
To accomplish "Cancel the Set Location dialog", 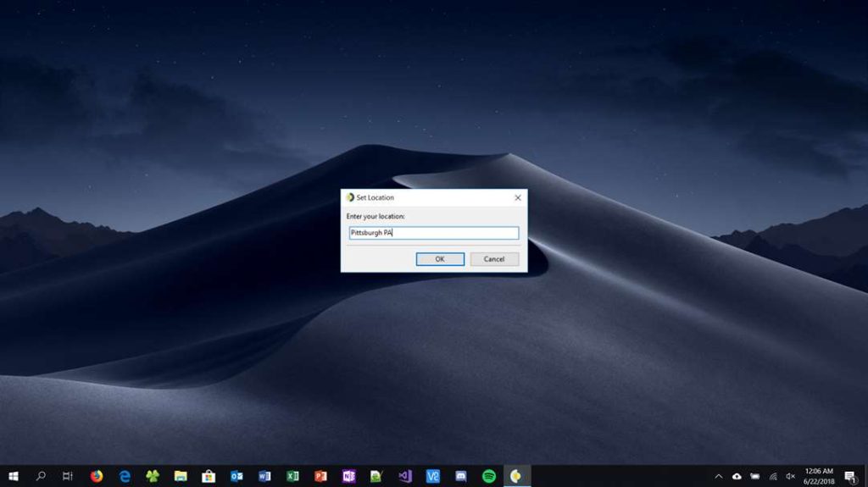I will click(494, 259).
